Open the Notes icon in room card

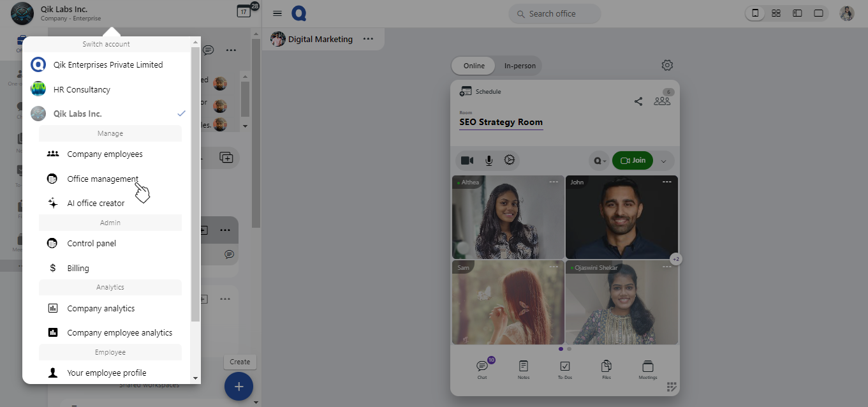524,367
